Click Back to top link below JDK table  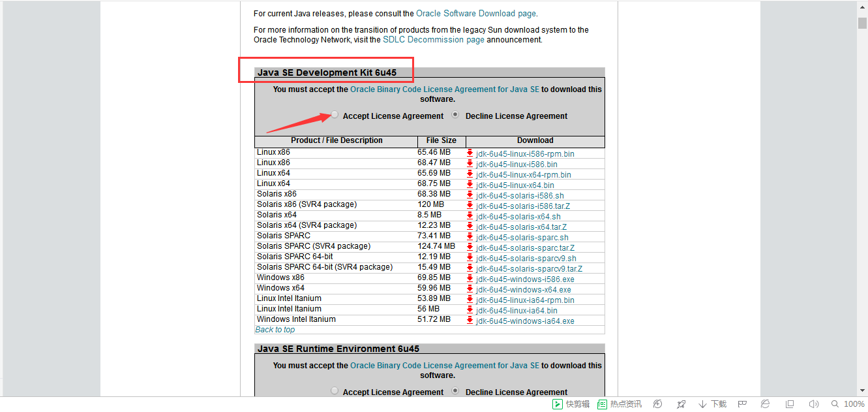[275, 330]
